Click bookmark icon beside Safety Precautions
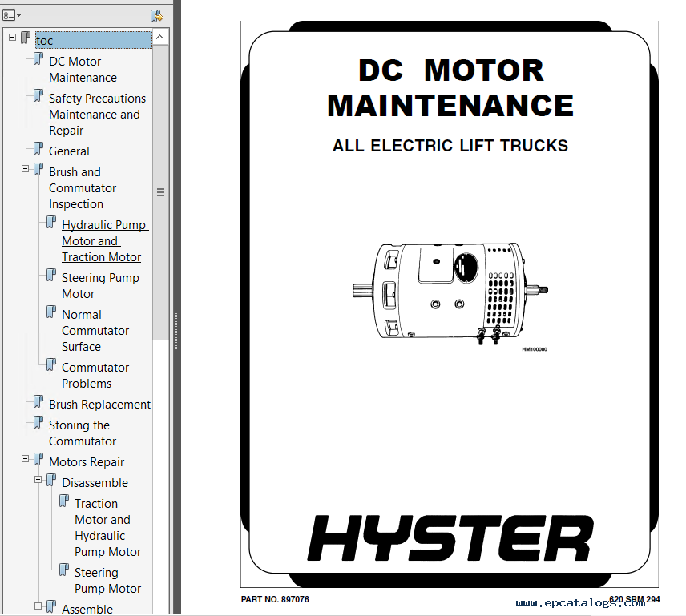 click(38, 95)
